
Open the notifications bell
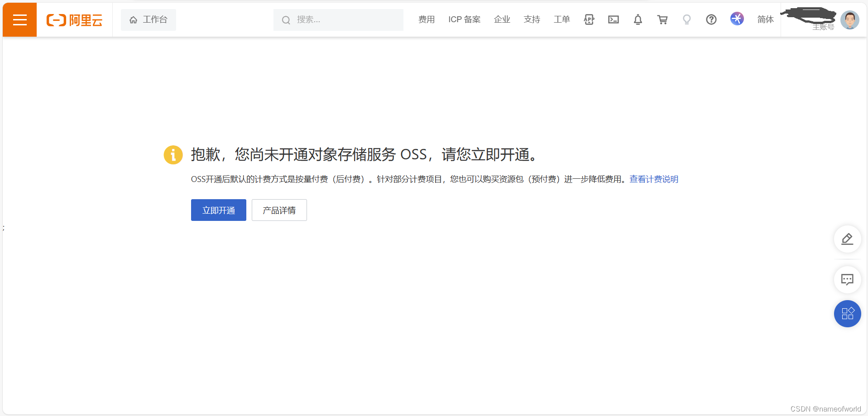point(638,19)
